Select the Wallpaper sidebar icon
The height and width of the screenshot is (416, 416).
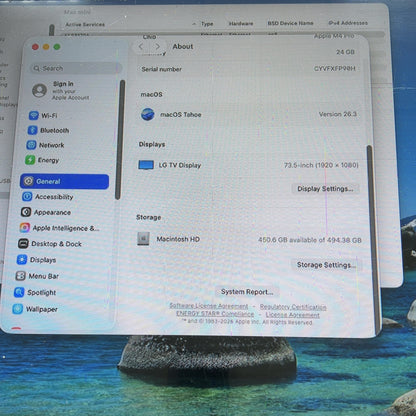pos(18,309)
